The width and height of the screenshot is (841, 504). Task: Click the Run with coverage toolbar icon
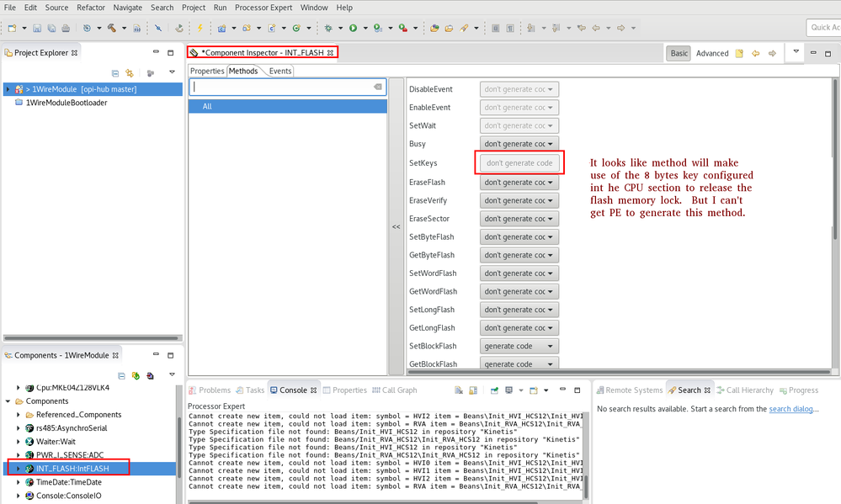pyautogui.click(x=378, y=28)
